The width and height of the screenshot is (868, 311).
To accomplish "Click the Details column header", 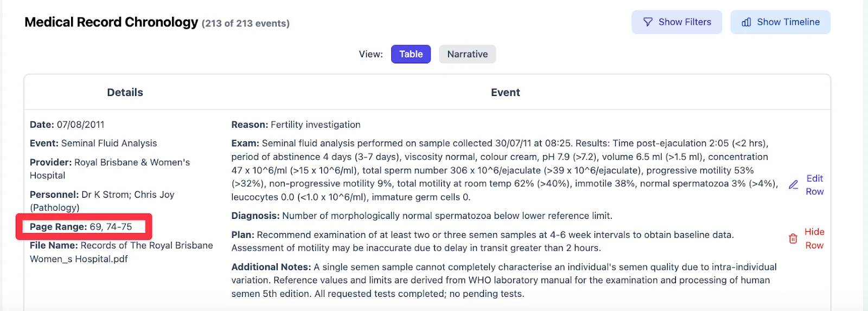I will (x=125, y=93).
